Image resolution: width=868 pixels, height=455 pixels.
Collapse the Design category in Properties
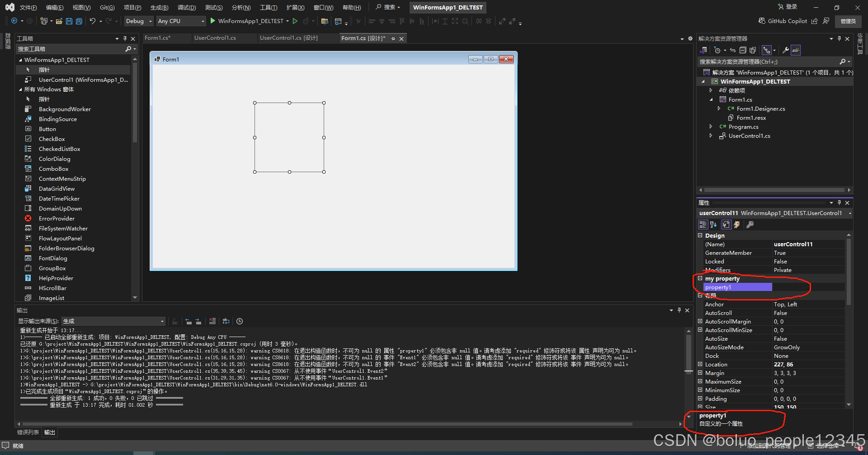point(700,235)
